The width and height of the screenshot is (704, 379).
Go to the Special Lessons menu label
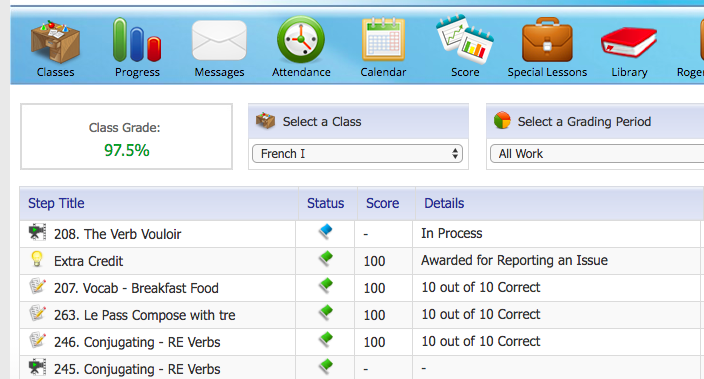[x=547, y=72]
